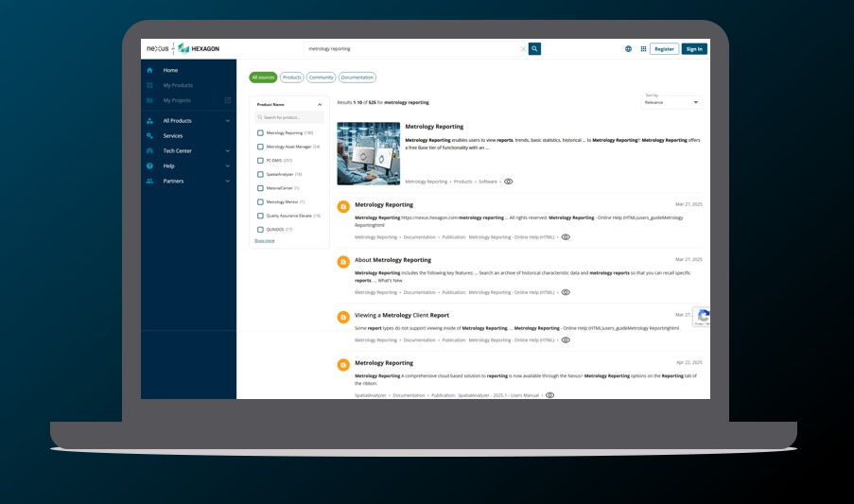Click the Register button
Image resolution: width=854 pixels, height=504 pixels.
coord(665,49)
